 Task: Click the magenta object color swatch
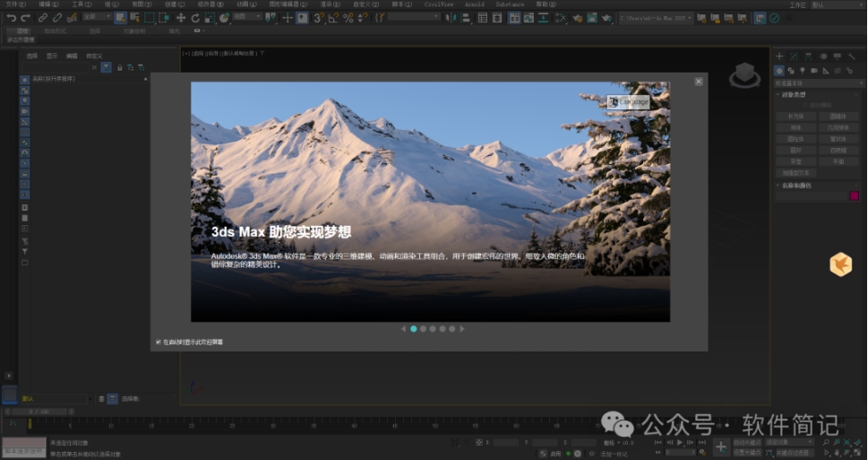854,195
